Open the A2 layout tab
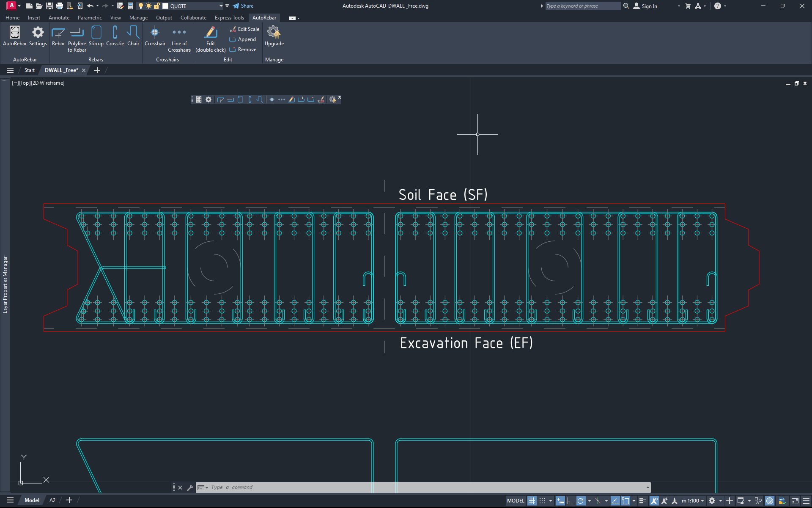812x508 pixels. click(52, 500)
